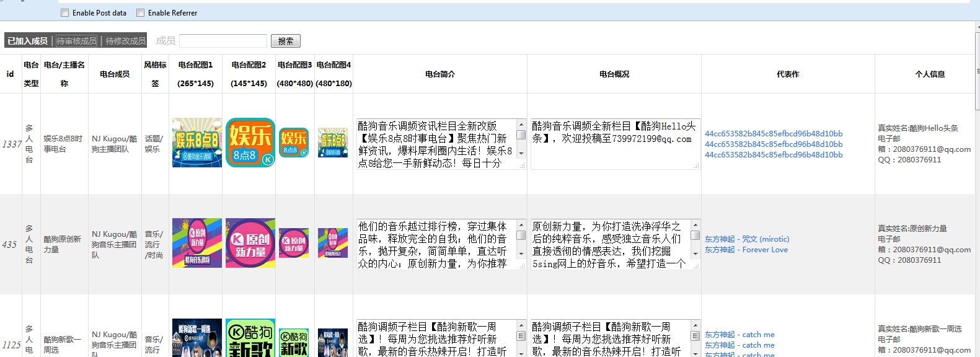This screenshot has height=357, width=980.
Task: Click the 话题/娱乐 style tag cell
Action: [154, 144]
